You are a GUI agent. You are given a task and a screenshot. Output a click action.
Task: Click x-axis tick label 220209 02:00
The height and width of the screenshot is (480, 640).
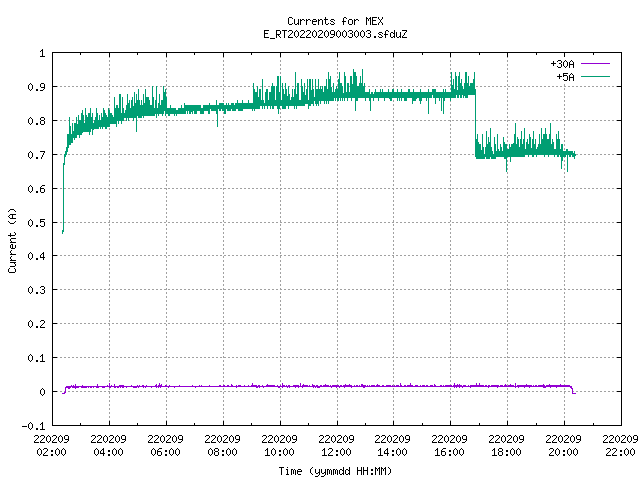[x=51, y=446]
